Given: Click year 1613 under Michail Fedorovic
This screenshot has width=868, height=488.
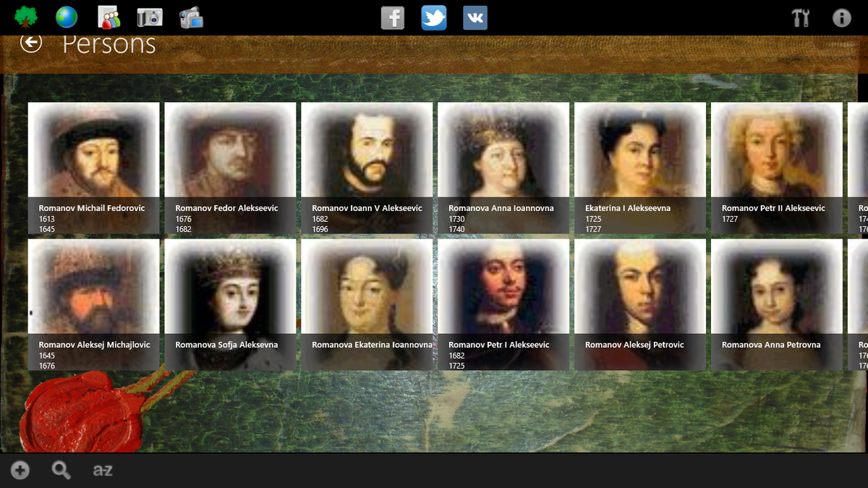Looking at the screenshot, I should pyautogui.click(x=47, y=219).
